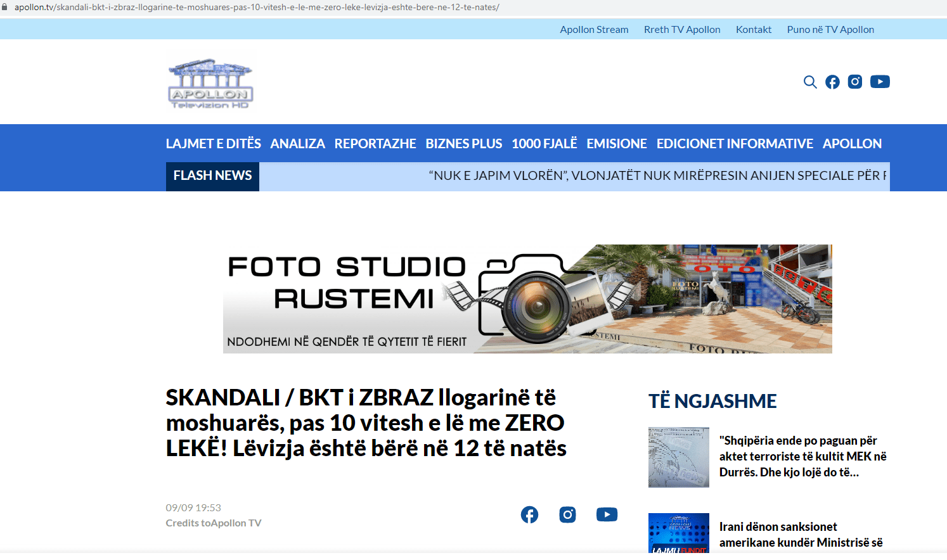Click Instagram icon below article headline
This screenshot has height=560, width=947.
coord(567,514)
